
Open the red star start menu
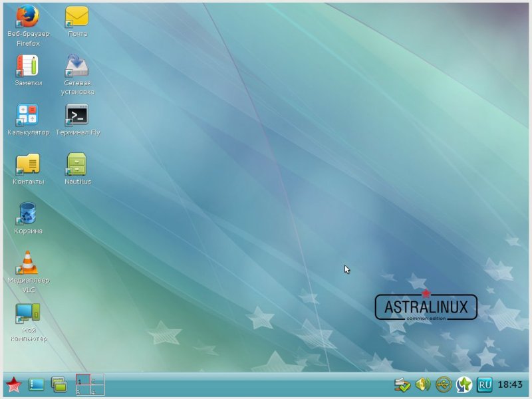click(14, 384)
